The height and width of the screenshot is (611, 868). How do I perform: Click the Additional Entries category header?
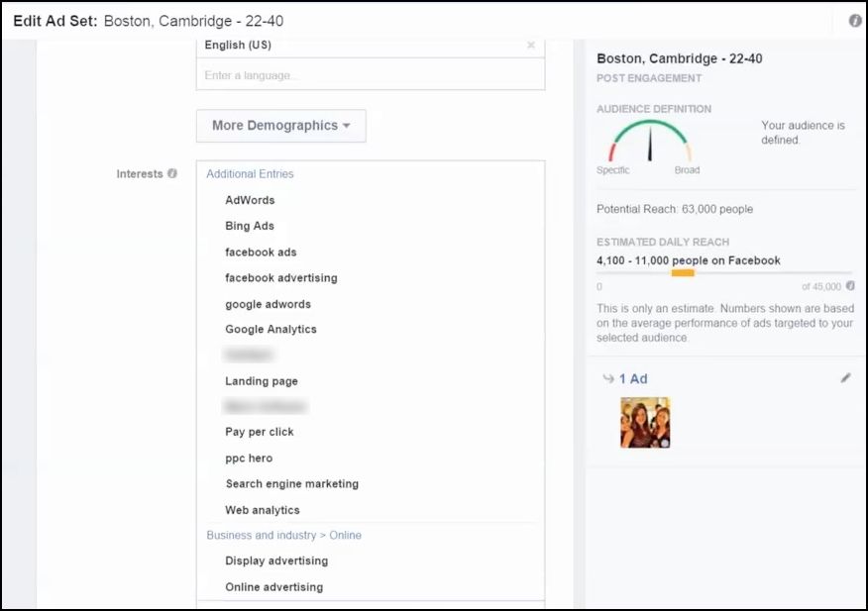(x=250, y=173)
